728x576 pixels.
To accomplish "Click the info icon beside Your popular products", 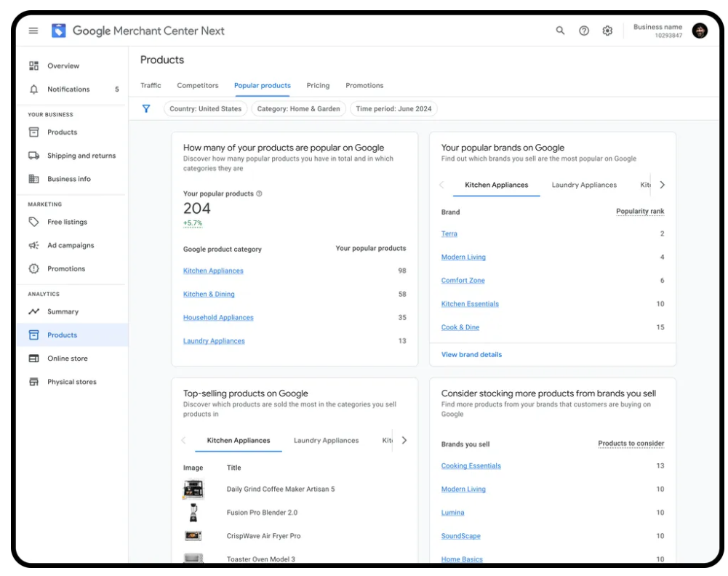I will coord(260,194).
